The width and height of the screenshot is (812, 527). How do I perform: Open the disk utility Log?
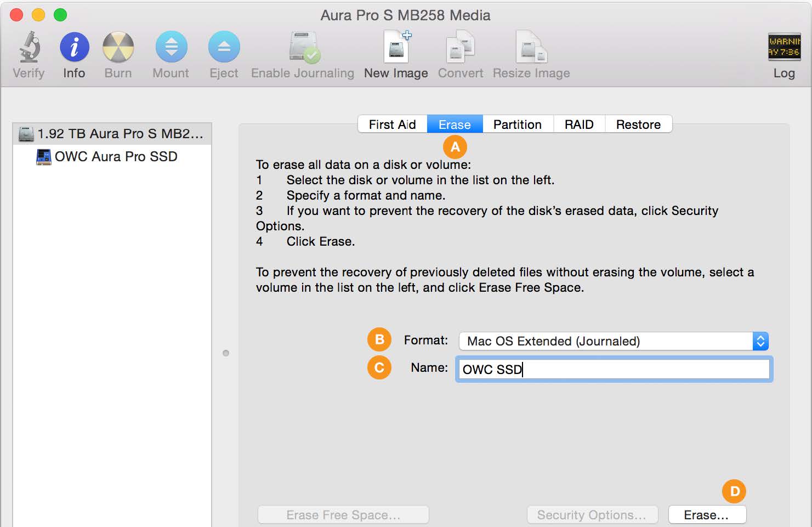(x=784, y=52)
